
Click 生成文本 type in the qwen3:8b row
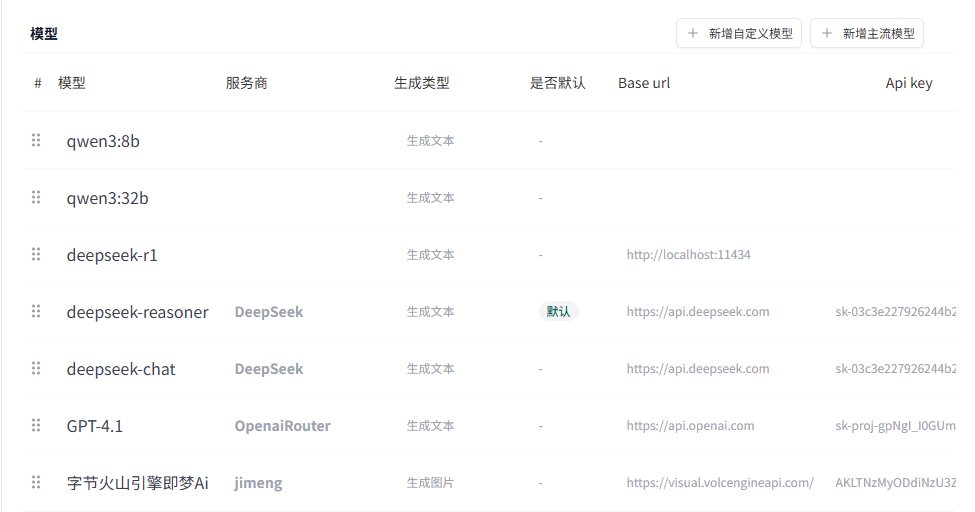(430, 141)
